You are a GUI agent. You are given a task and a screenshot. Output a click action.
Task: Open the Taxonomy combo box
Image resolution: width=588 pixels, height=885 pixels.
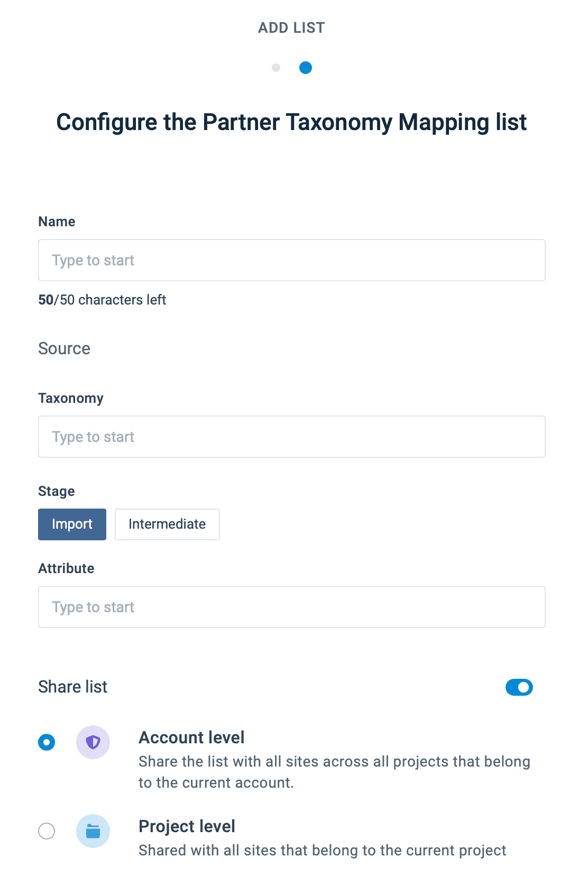click(291, 437)
